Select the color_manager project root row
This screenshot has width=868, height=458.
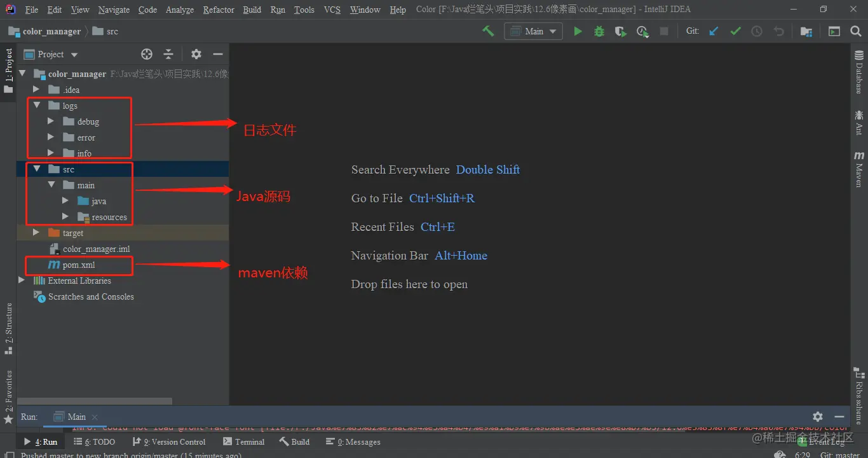click(123, 74)
